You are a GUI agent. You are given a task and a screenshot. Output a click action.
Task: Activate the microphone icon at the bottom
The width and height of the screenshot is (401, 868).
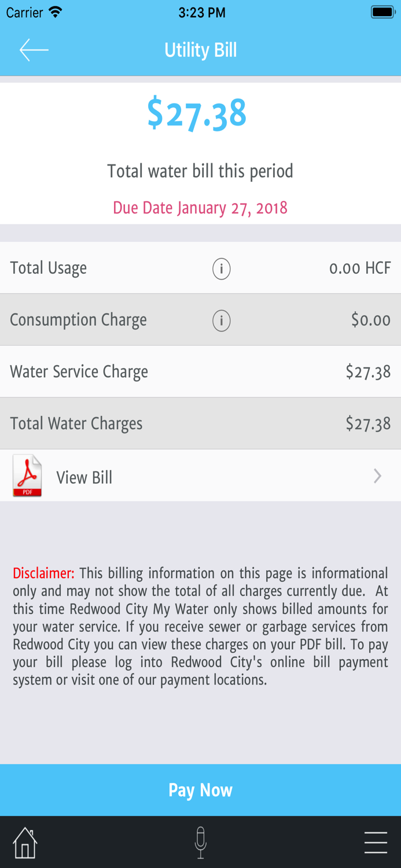point(200,843)
